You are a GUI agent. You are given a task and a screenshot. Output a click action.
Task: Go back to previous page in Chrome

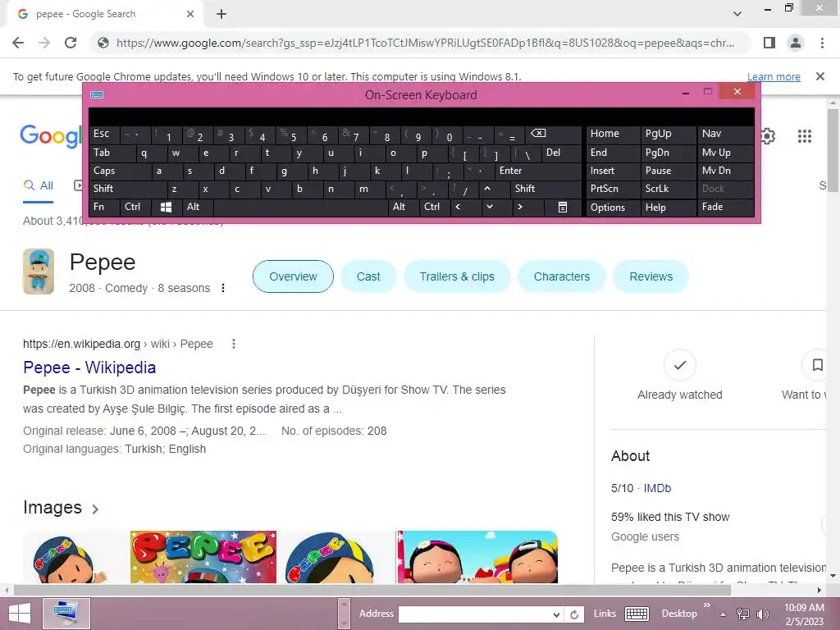[x=18, y=43]
